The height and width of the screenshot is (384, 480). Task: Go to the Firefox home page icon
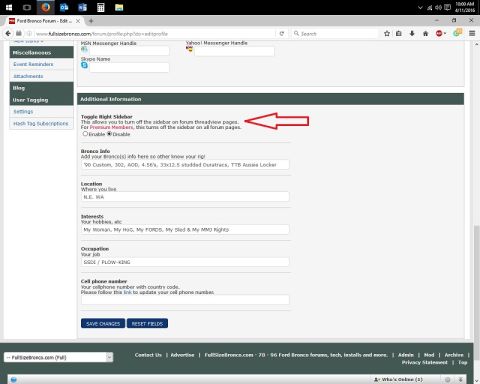[425, 33]
